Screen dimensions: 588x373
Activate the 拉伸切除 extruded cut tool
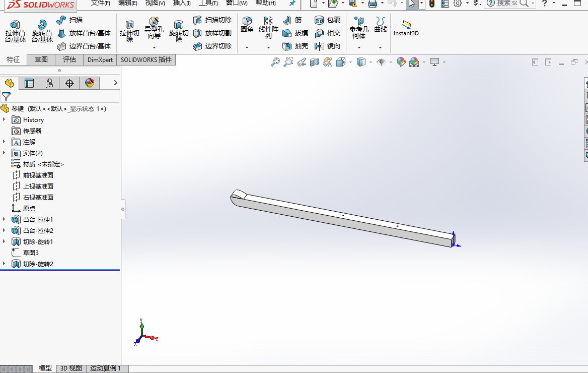(x=129, y=31)
